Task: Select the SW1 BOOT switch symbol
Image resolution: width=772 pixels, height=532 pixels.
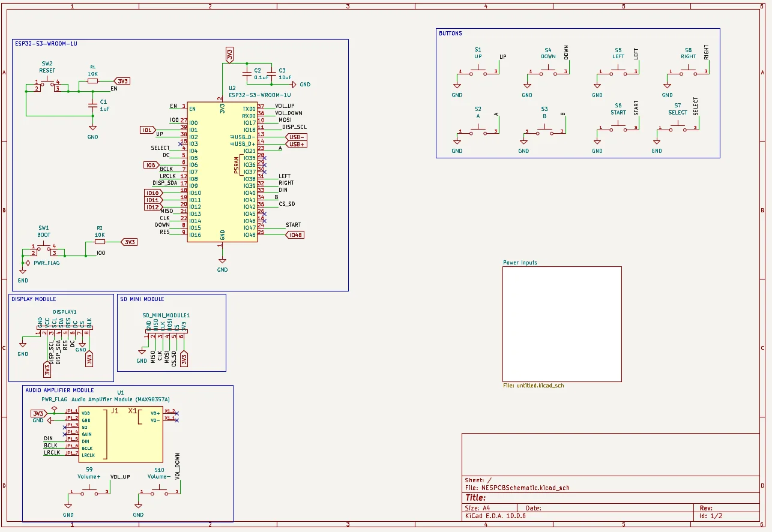Action: tap(43, 248)
